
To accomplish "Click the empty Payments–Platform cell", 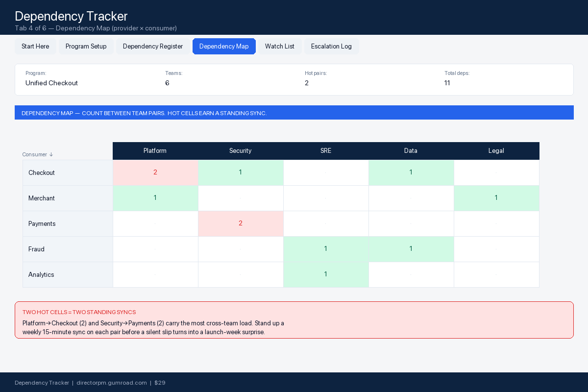I will coord(155,224).
